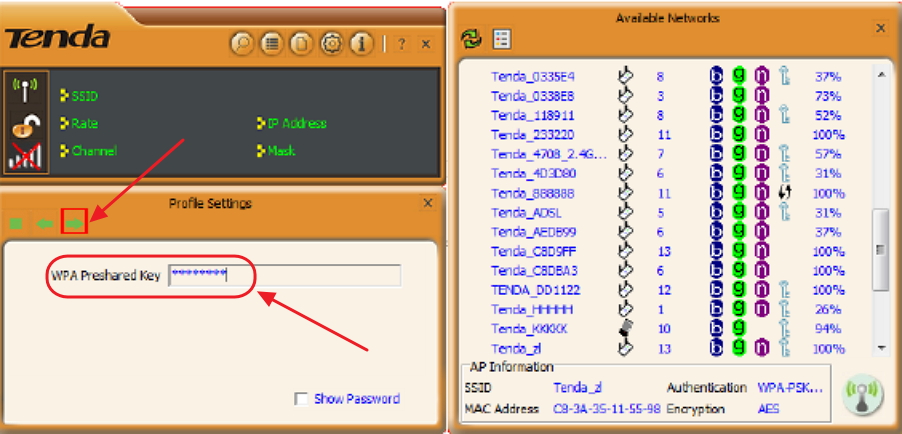902x434 pixels.
Task: Click the green next arrow in Profile Settings
Action: [x=74, y=223]
